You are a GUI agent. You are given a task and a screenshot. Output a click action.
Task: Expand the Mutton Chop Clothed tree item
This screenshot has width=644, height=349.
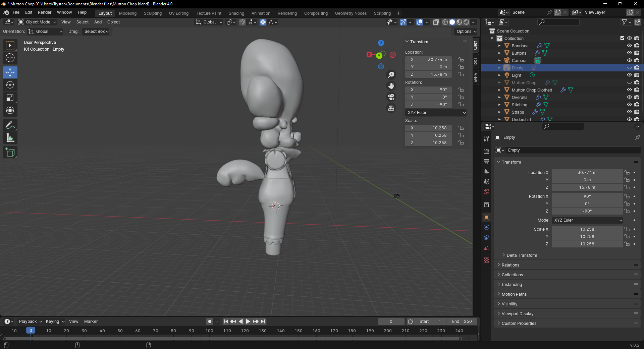(x=499, y=90)
